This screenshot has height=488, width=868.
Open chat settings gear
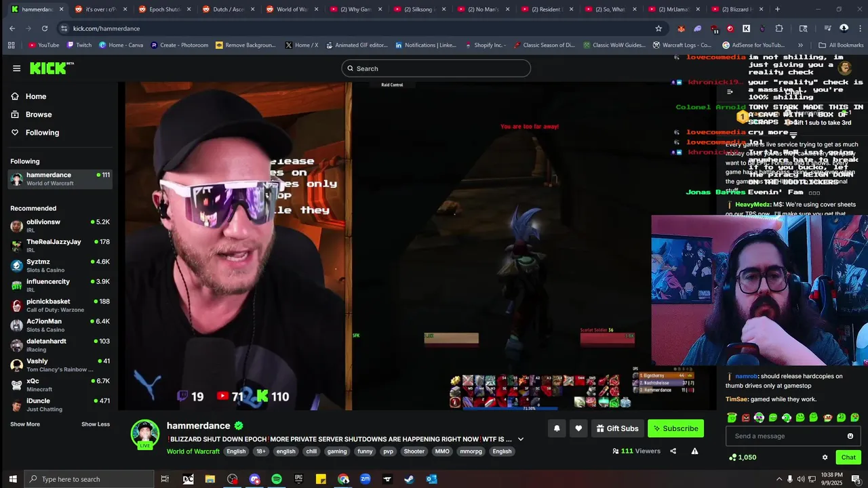pos(825,457)
